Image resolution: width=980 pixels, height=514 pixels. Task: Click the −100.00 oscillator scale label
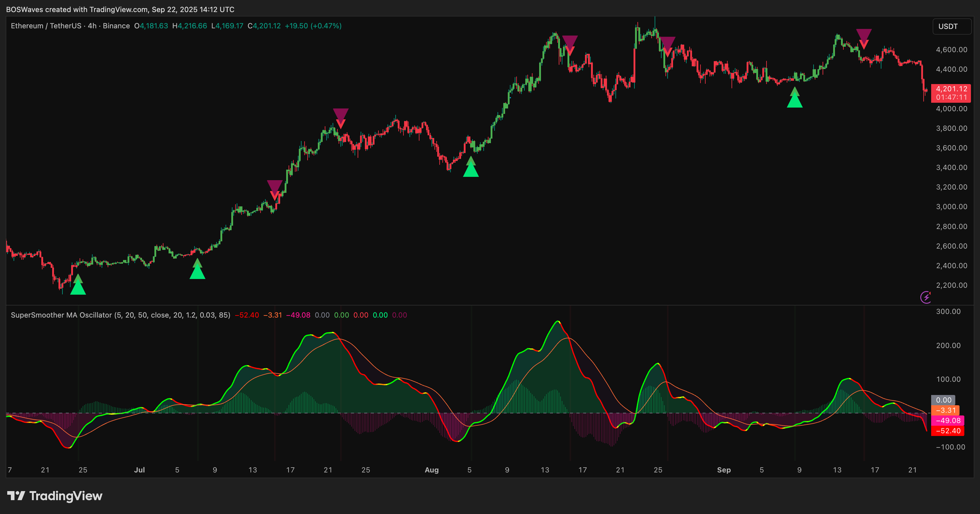951,447
